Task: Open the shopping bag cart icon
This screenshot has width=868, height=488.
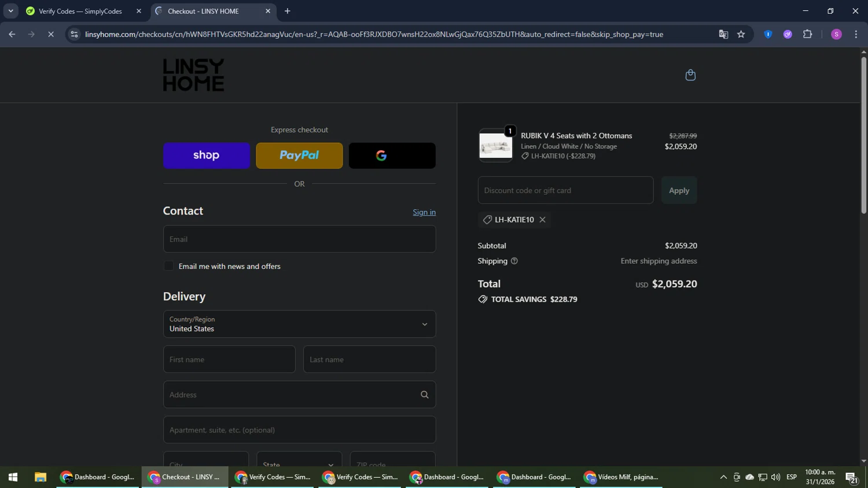Action: point(690,75)
